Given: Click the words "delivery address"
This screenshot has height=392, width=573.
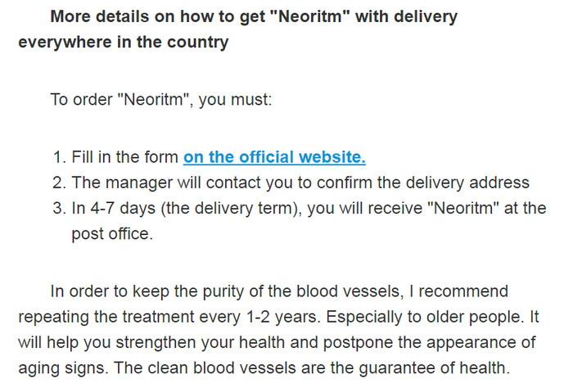Looking at the screenshot, I should click(467, 182).
